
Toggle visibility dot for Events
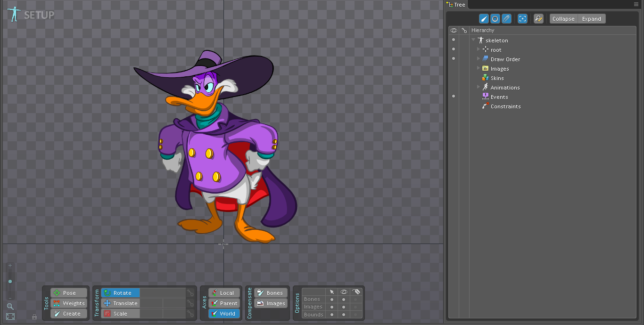pyautogui.click(x=454, y=96)
